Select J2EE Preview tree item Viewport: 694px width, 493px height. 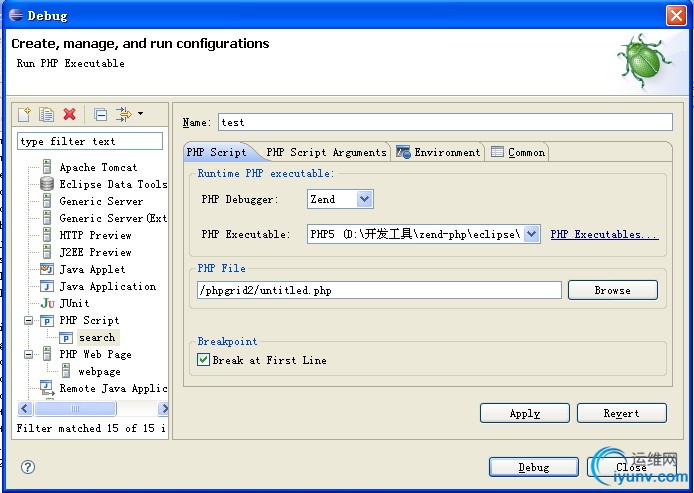[95, 252]
